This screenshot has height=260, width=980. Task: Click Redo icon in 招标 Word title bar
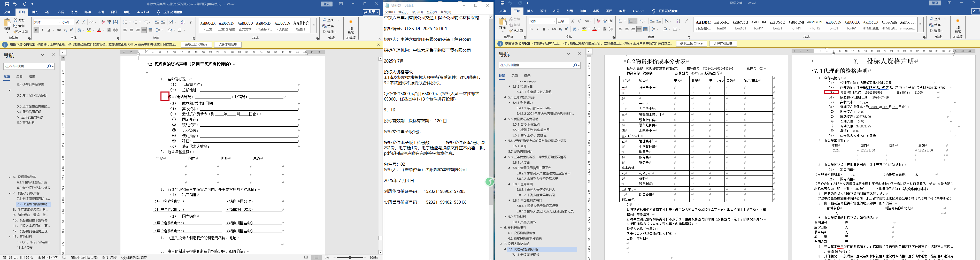coord(24,4)
